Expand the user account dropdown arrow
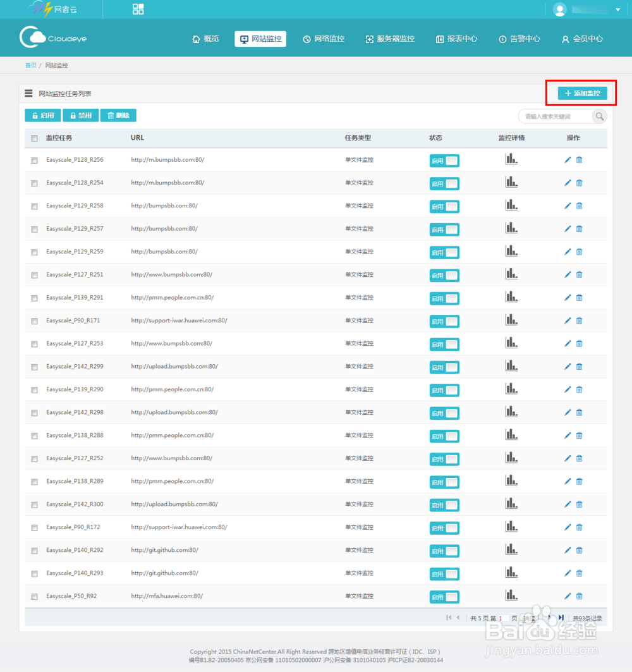The height and width of the screenshot is (672, 632). [618, 9]
